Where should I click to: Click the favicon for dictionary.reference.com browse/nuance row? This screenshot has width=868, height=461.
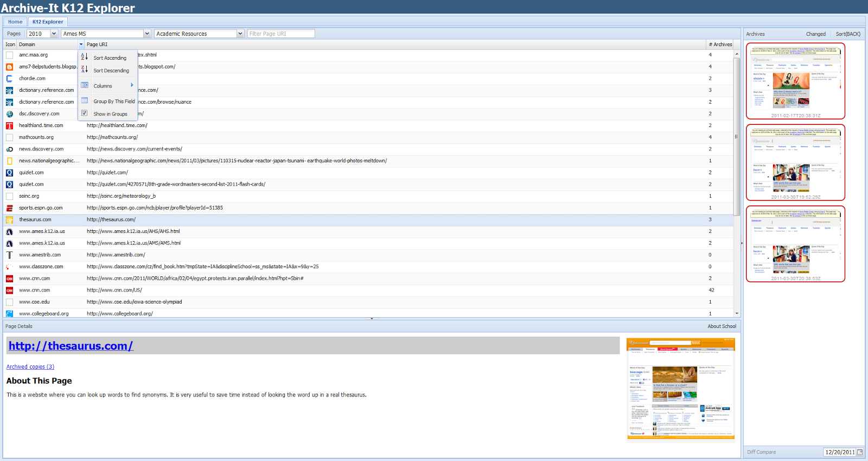pyautogui.click(x=9, y=102)
